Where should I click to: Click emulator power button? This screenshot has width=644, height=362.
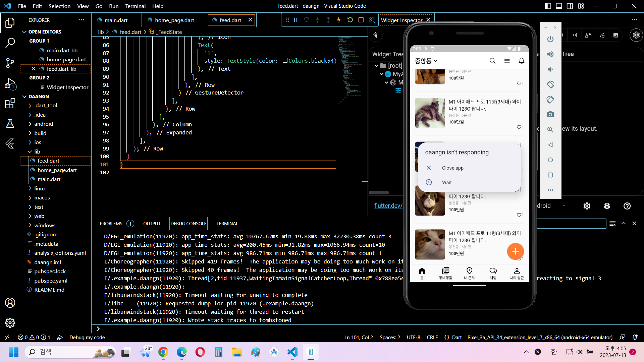pyautogui.click(x=550, y=39)
